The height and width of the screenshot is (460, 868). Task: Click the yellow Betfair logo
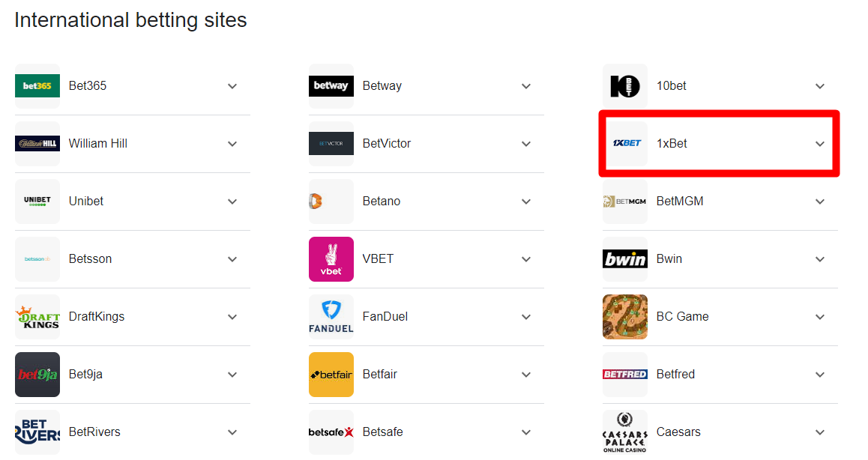pos(331,374)
